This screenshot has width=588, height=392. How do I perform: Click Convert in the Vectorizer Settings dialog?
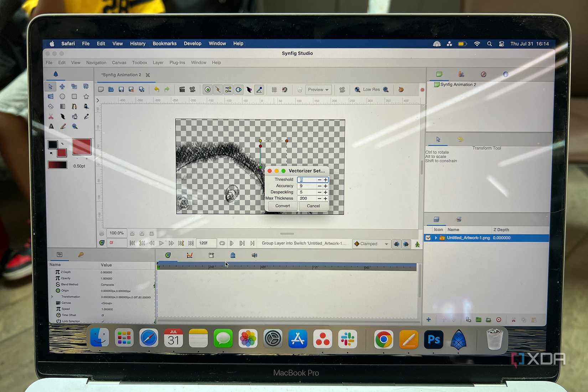click(x=282, y=206)
